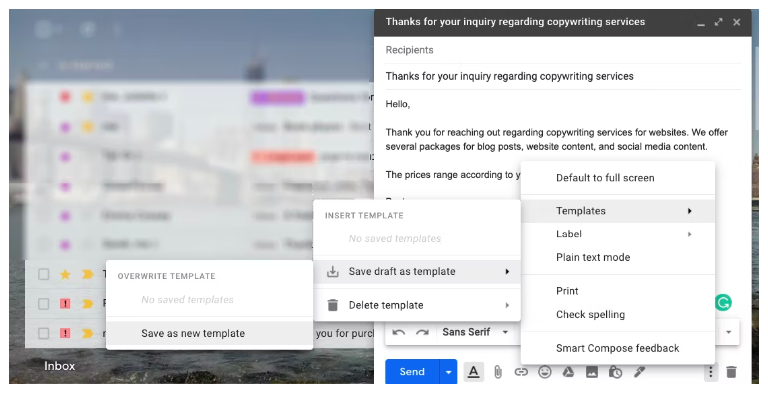Expand compose window to full screen

tap(719, 22)
